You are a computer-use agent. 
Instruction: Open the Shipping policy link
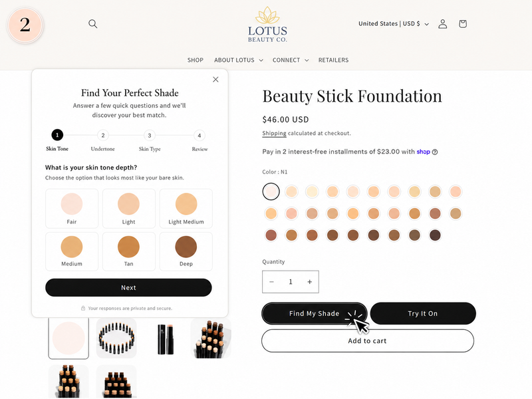274,134
